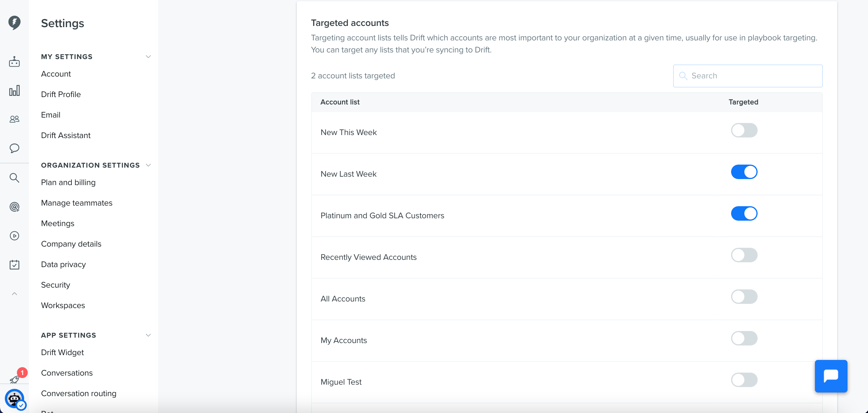Click the Account list column header
Image resolution: width=868 pixels, height=413 pixels.
pyautogui.click(x=340, y=102)
